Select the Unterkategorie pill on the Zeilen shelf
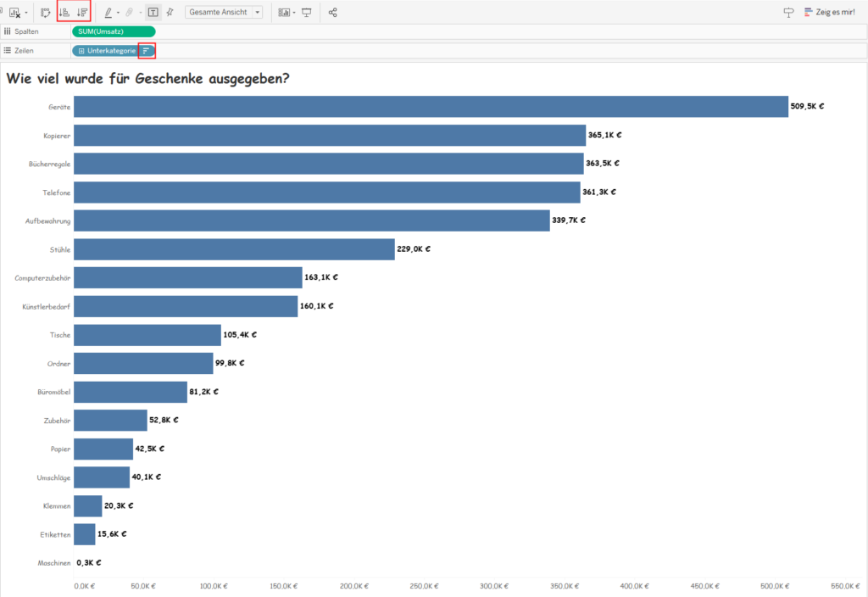 [x=106, y=50]
